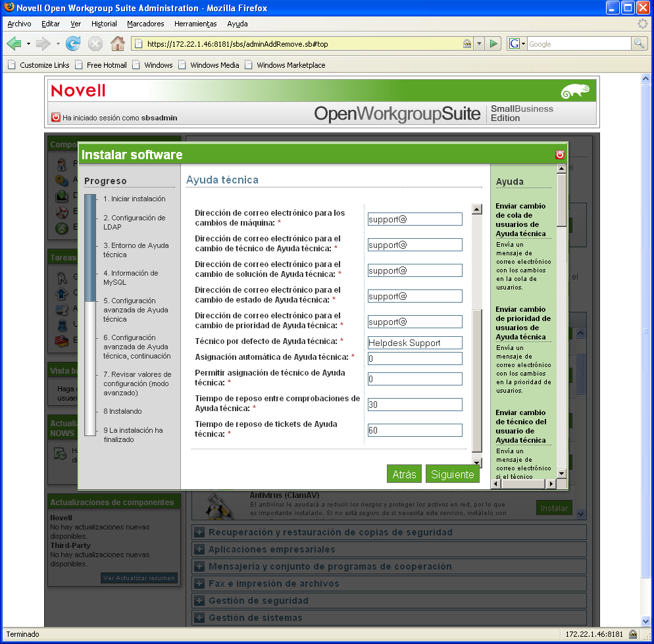The height and width of the screenshot is (644, 654).
Task: Click the Instalar button for Antivirus
Action: (554, 508)
